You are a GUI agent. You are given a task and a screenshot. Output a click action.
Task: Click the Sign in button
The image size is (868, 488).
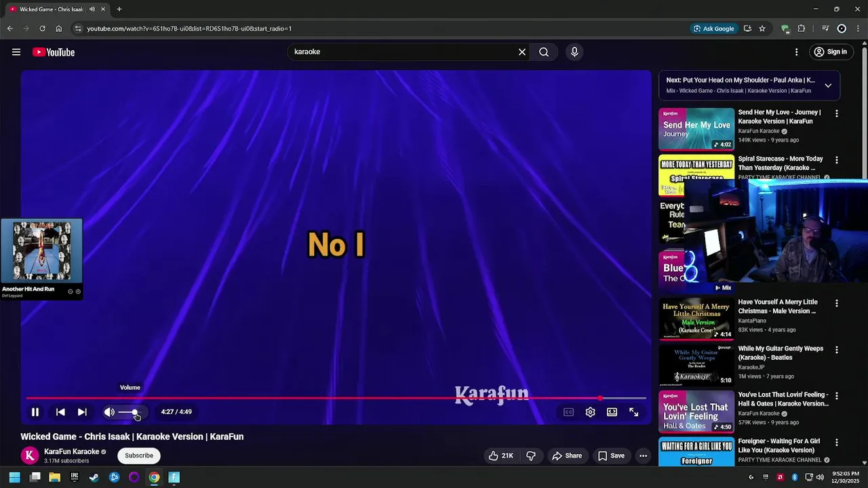(831, 52)
